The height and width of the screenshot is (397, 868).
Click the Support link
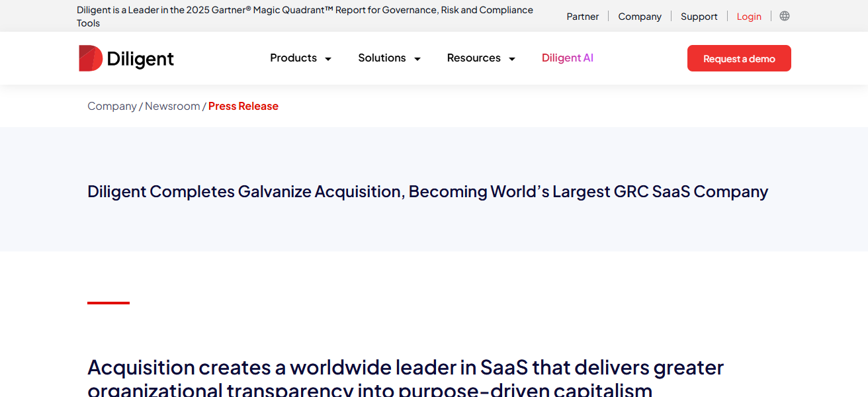[x=699, y=16]
